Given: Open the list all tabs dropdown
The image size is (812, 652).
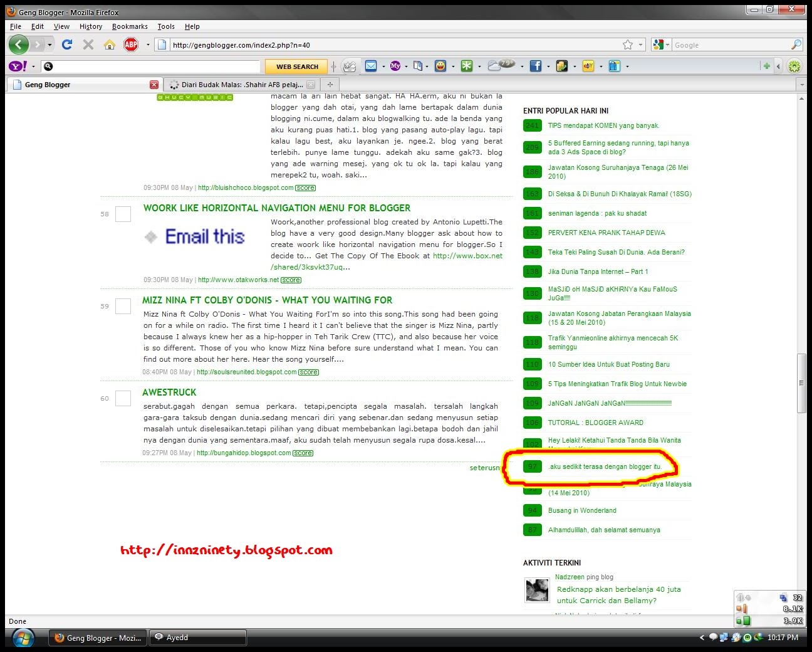Looking at the screenshot, I should coord(801,85).
